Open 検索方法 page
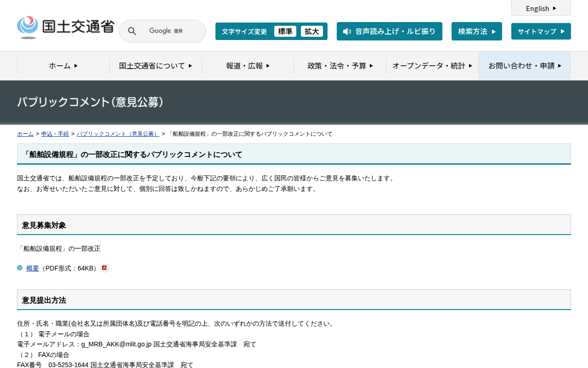The image size is (588, 368). point(477,31)
